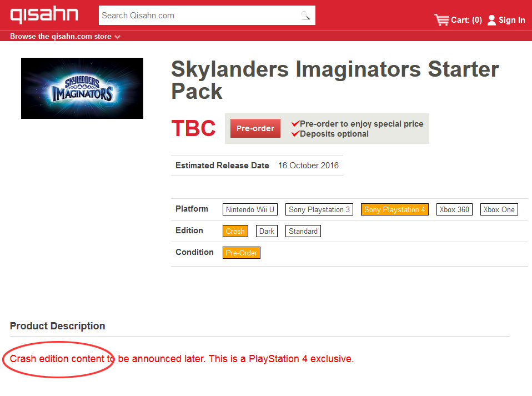This screenshot has width=532, height=396.
Task: Select the Pre-Order condition option
Action: 241,253
